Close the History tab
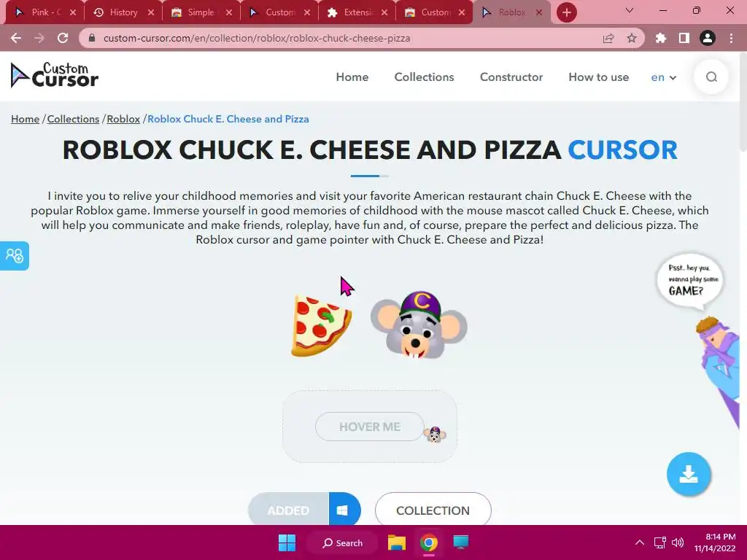 pyautogui.click(x=151, y=12)
